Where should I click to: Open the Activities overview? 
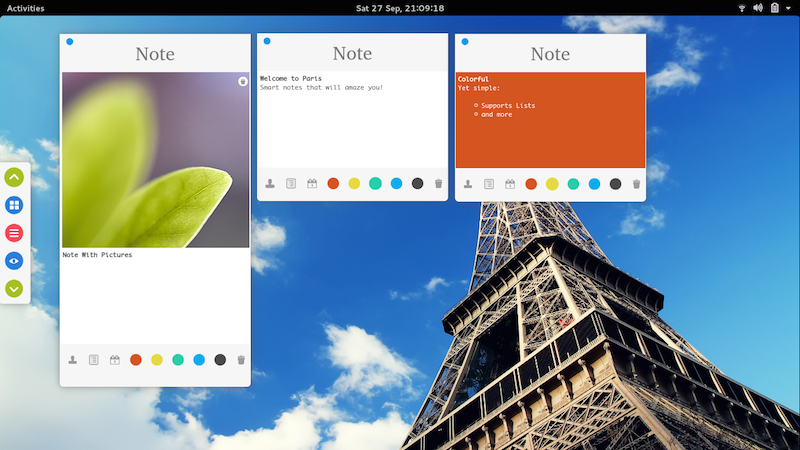pyautogui.click(x=26, y=8)
